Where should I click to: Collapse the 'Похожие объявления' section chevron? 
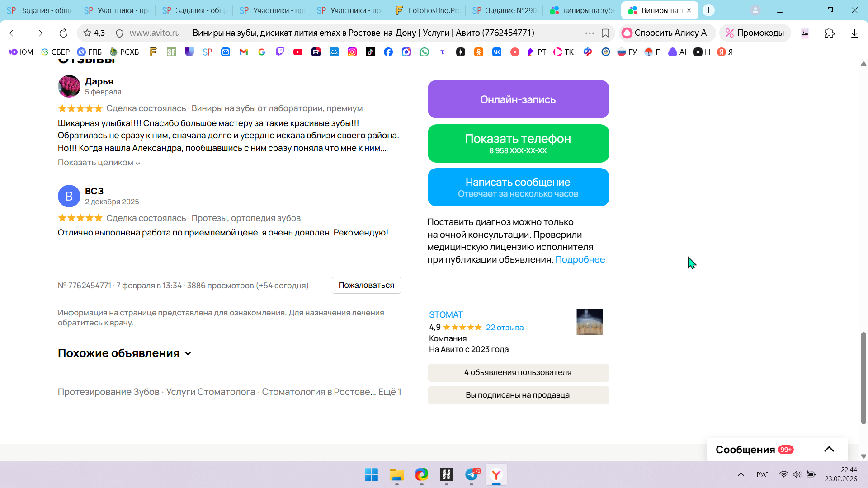188,353
